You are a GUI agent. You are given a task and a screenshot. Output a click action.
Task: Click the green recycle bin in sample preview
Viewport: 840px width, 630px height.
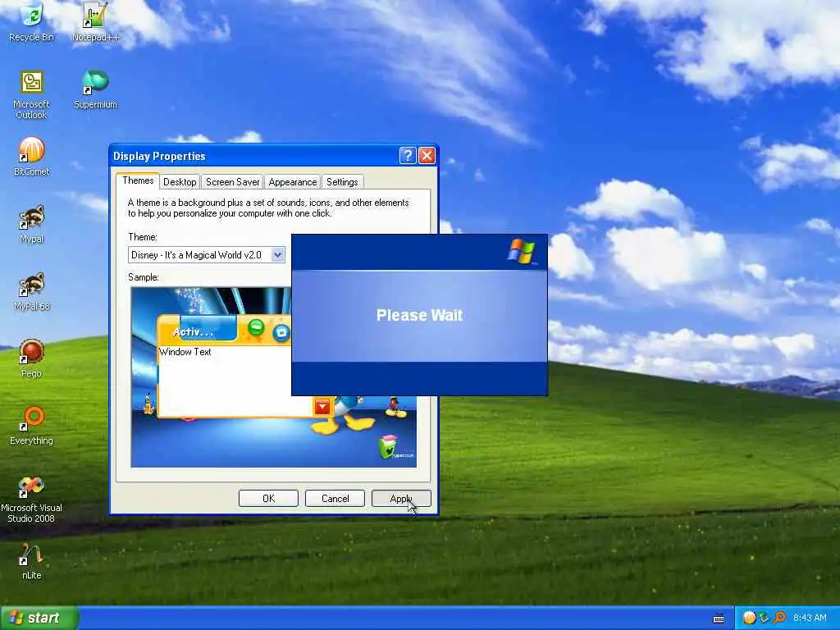389,447
